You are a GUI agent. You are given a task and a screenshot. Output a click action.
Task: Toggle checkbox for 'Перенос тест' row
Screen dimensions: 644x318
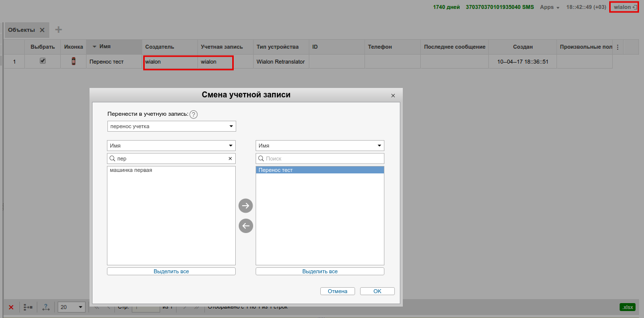(43, 61)
